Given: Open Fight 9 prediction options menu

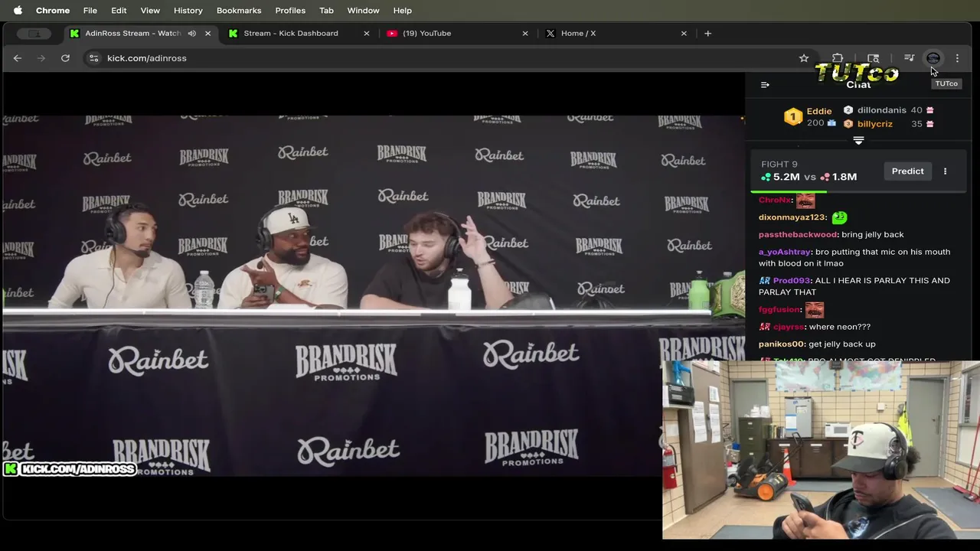Looking at the screenshot, I should coord(945,171).
